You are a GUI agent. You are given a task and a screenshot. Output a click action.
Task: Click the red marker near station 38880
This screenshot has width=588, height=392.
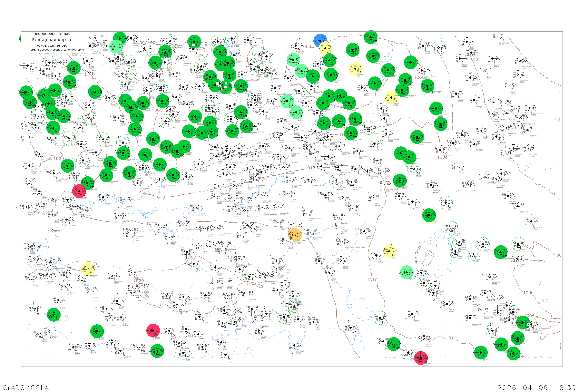421,358
